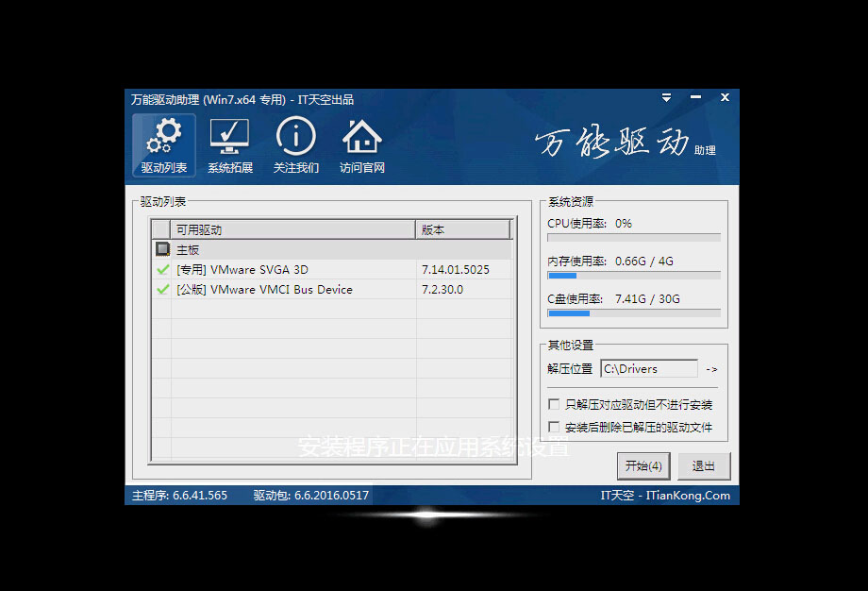Click the C:\Drivers extraction path field
The image size is (868, 591).
[x=649, y=368]
